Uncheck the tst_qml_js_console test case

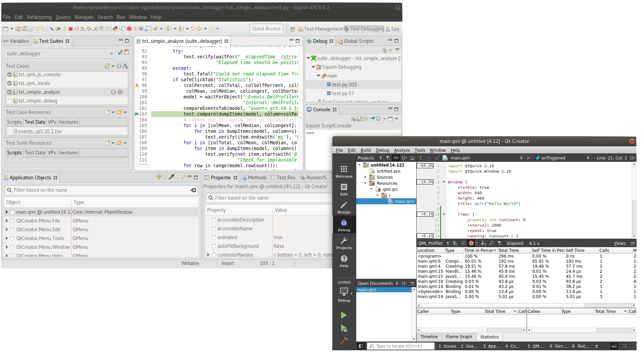pyautogui.click(x=9, y=75)
